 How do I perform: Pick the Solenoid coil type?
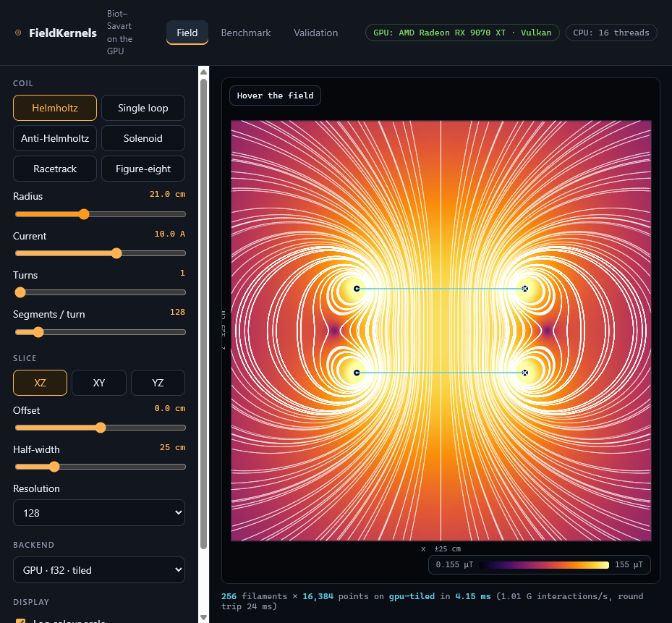pyautogui.click(x=143, y=138)
